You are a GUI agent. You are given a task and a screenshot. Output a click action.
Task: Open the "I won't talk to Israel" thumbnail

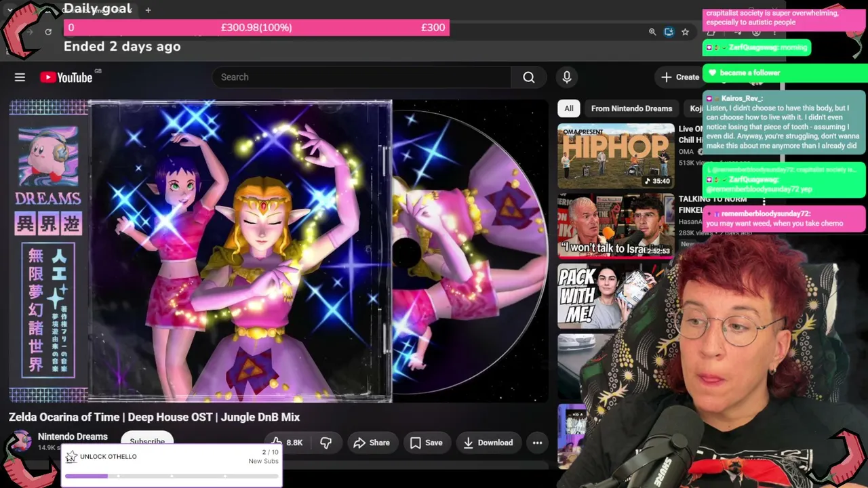(616, 226)
